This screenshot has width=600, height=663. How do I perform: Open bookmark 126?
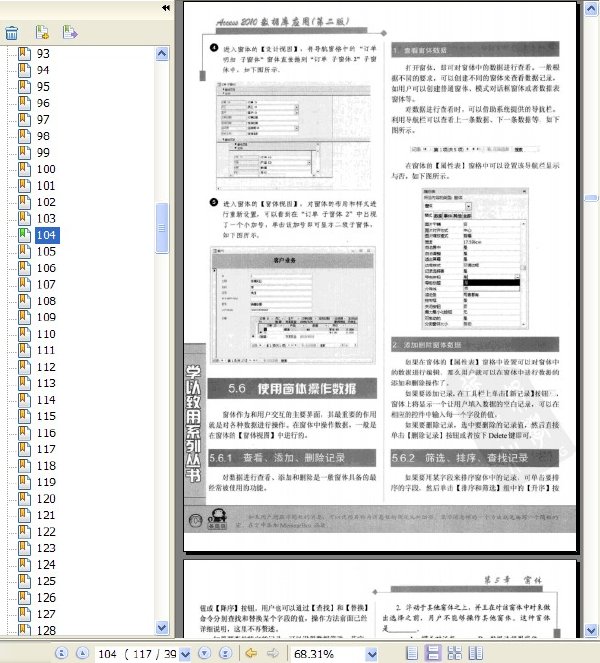pyautogui.click(x=46, y=598)
